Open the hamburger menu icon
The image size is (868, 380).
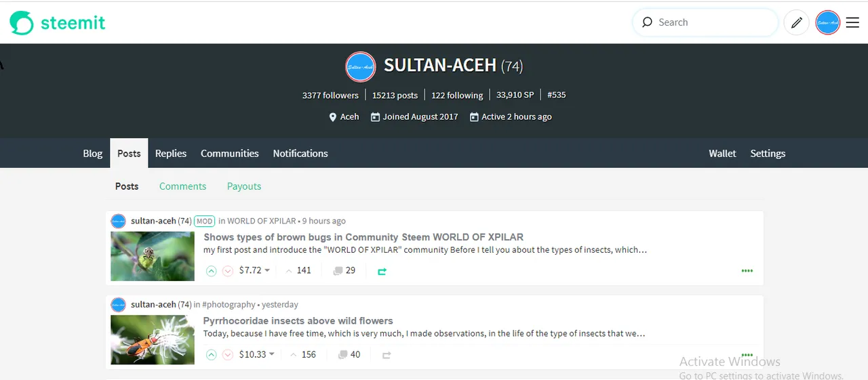[852, 23]
